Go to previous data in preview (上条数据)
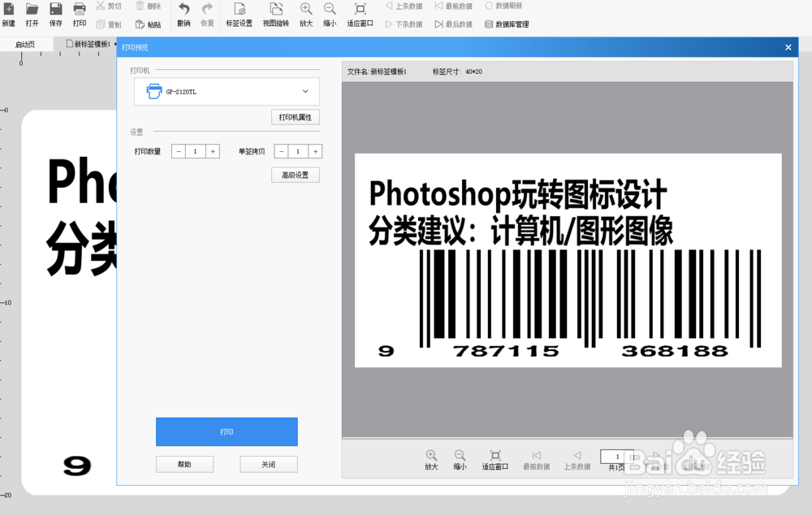The image size is (812, 516). [577, 460]
